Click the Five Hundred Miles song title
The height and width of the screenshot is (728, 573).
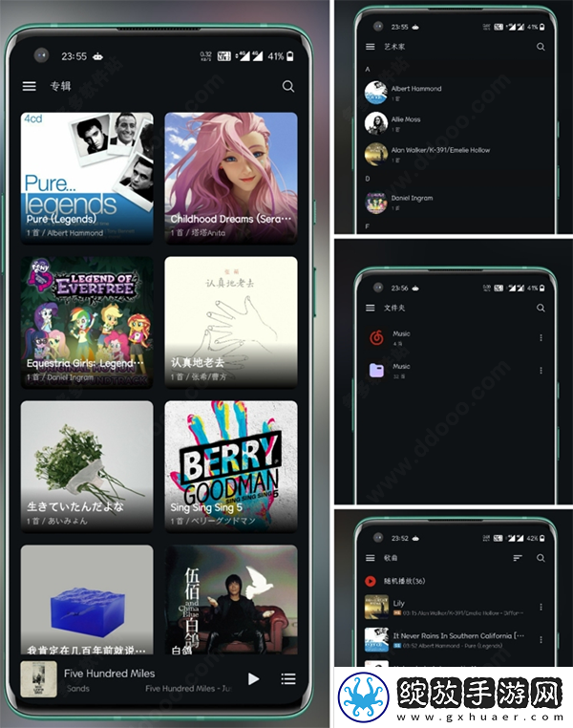click(x=110, y=674)
